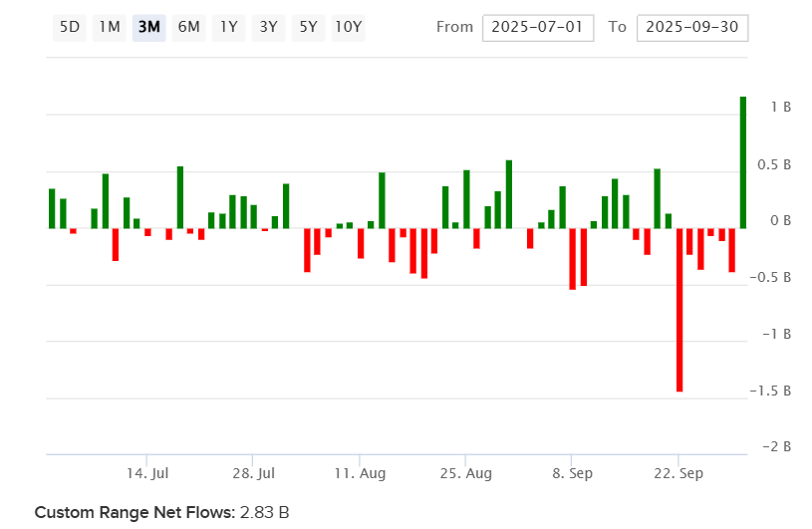
Task: Click the 22. Sep axis label
Action: pyautogui.click(x=678, y=473)
